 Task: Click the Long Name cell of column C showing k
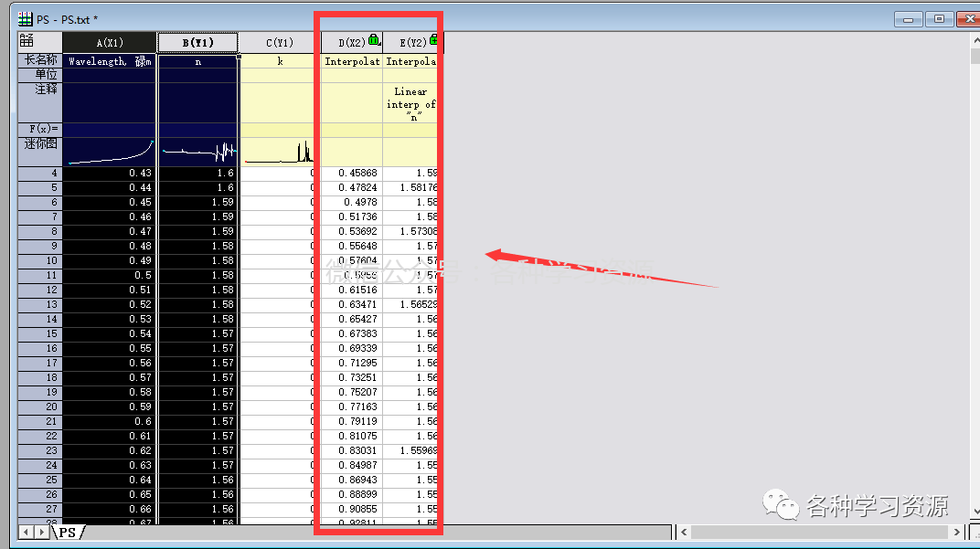click(x=280, y=61)
